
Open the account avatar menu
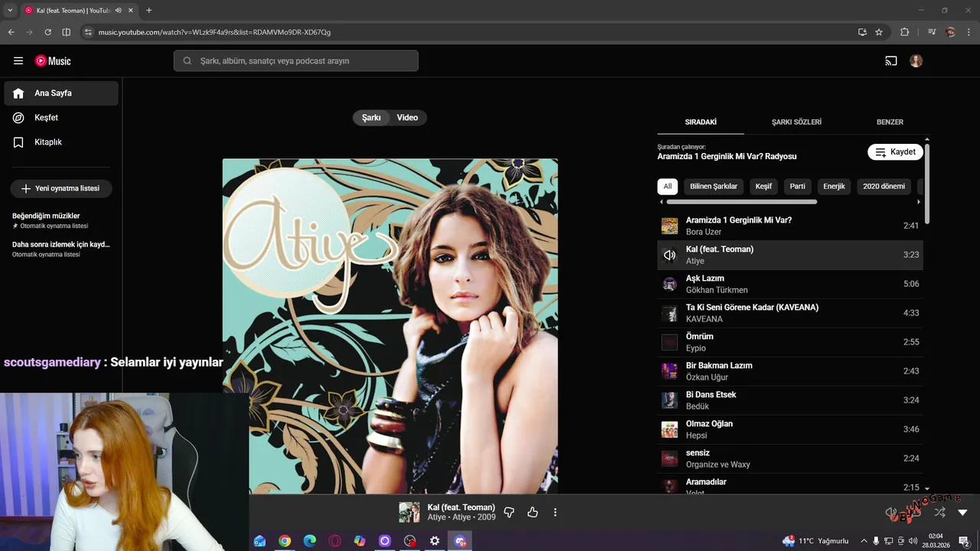click(x=916, y=61)
